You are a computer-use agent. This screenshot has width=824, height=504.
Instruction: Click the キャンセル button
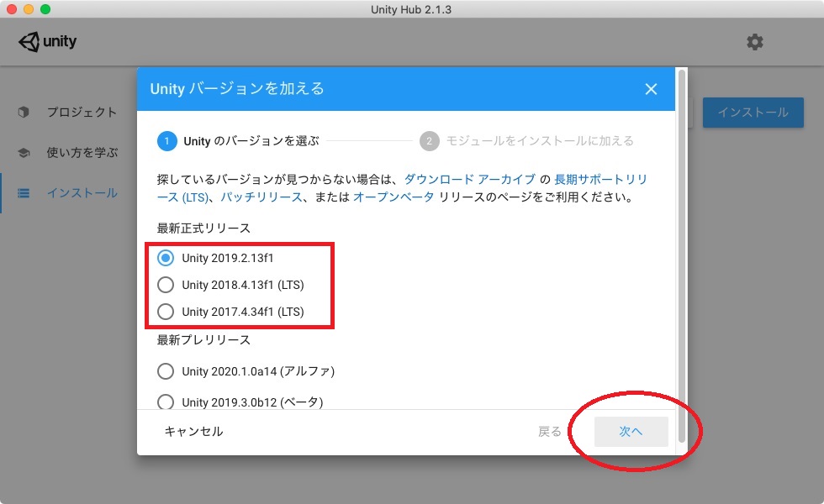click(194, 432)
